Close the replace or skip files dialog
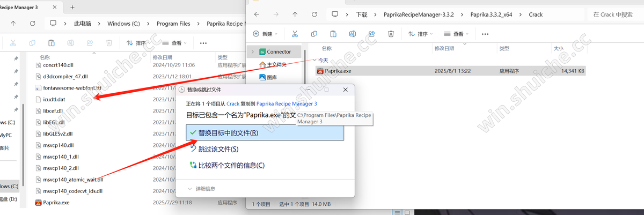This screenshot has width=644, height=215. click(x=345, y=89)
